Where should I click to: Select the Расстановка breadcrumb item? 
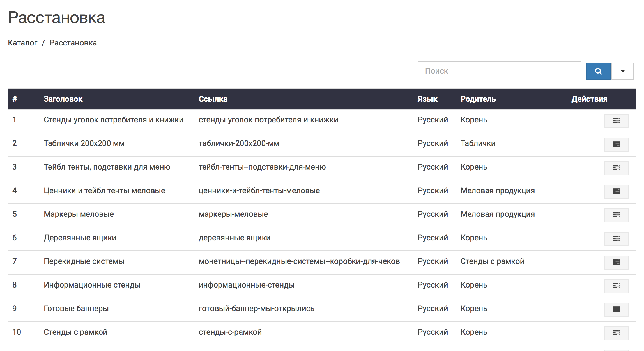click(x=73, y=43)
